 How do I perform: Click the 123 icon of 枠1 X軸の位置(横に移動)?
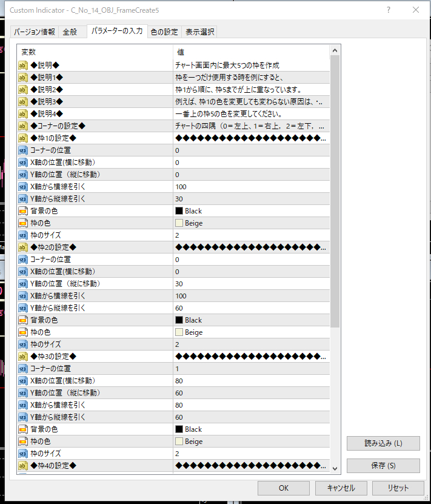point(23,163)
